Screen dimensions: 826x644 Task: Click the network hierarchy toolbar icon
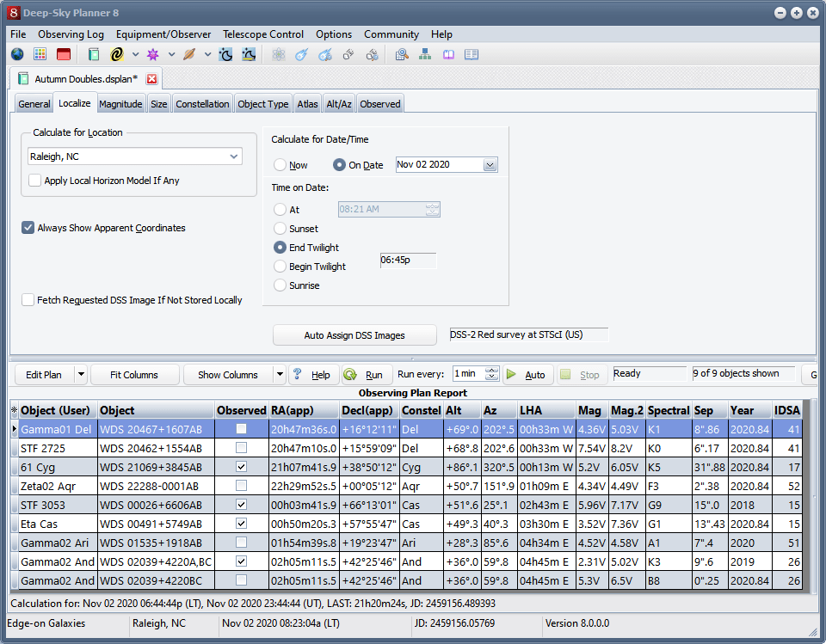[x=425, y=54]
